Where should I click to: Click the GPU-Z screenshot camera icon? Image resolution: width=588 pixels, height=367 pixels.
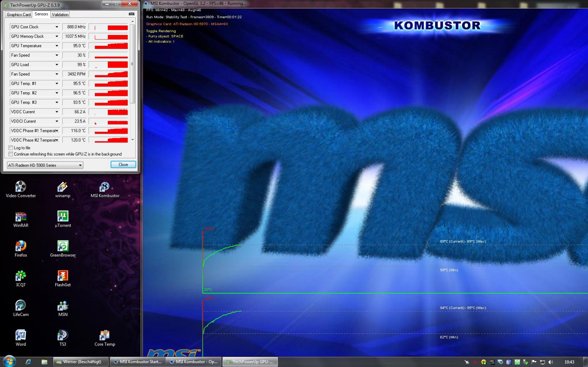(132, 14)
